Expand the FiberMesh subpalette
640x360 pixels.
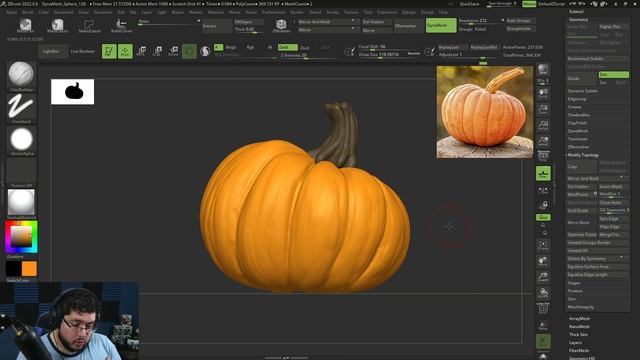pyautogui.click(x=579, y=350)
